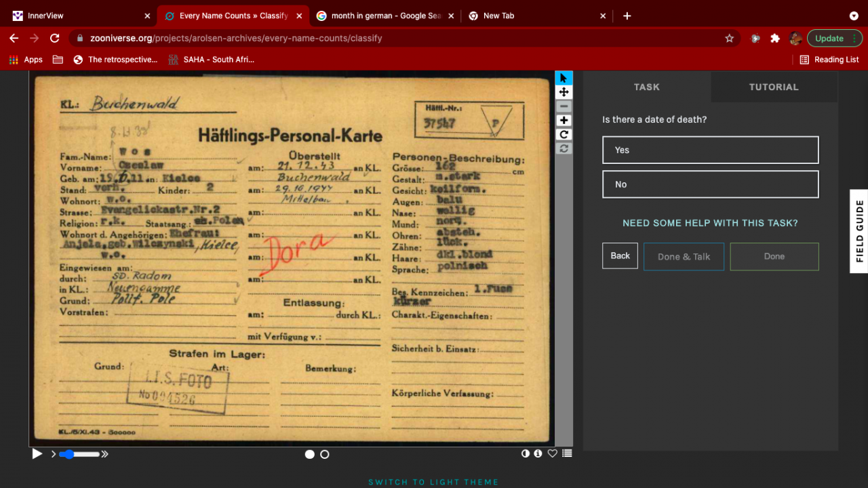Rotate the card image clockwise
868x488 pixels.
[x=564, y=134]
